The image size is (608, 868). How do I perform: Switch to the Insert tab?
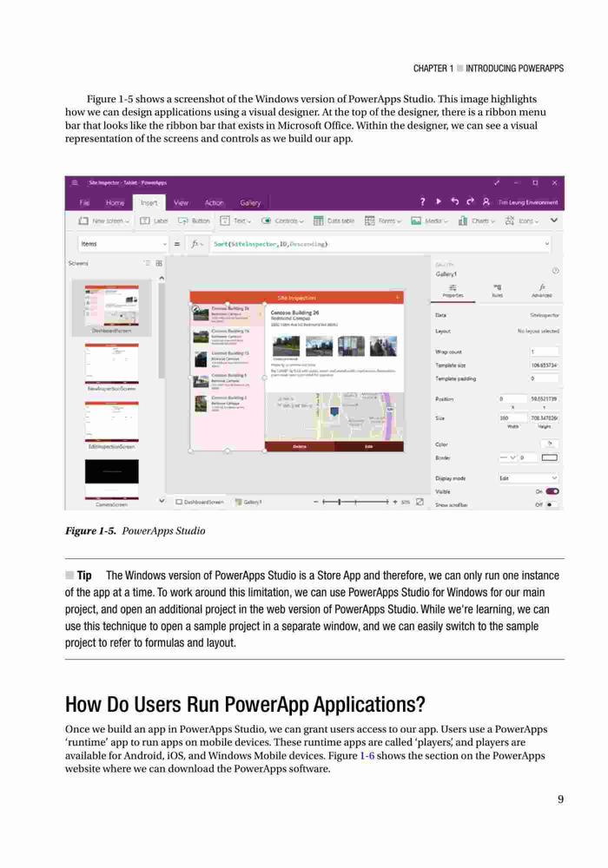(x=149, y=202)
